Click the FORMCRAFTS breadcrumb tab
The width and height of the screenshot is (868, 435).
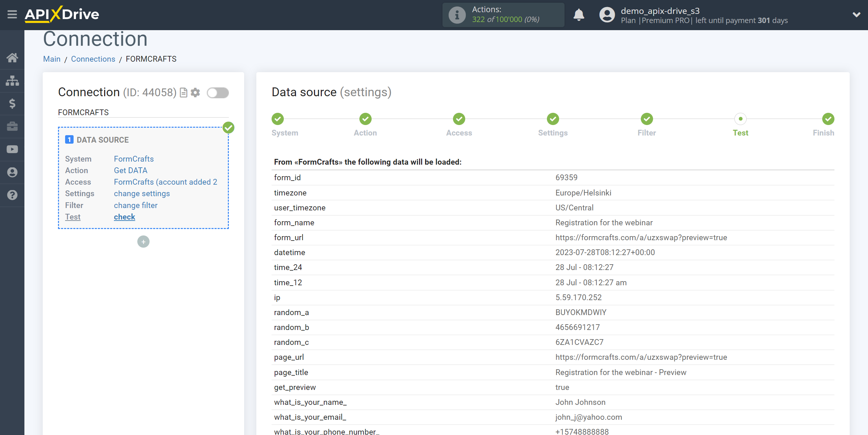coord(151,59)
